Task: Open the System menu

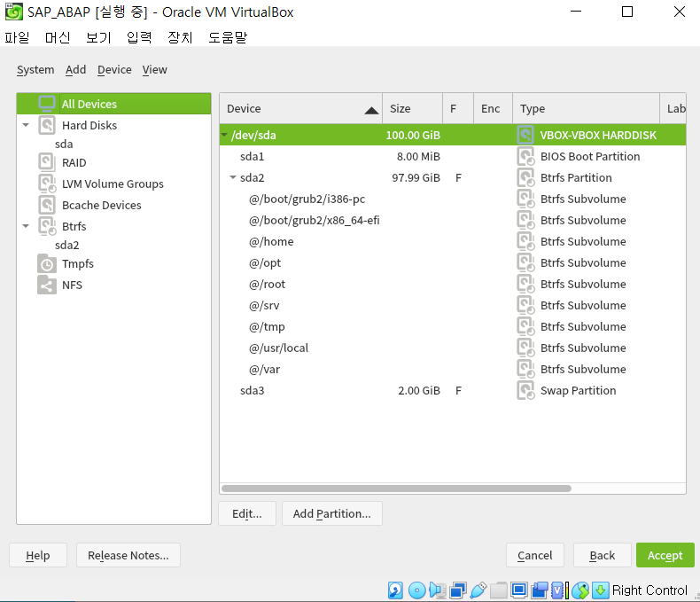Action: [x=35, y=70]
